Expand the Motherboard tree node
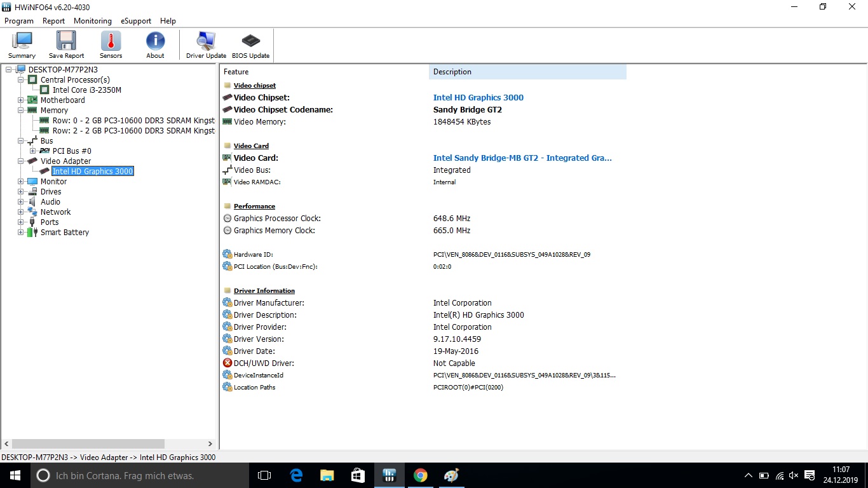 click(x=20, y=100)
